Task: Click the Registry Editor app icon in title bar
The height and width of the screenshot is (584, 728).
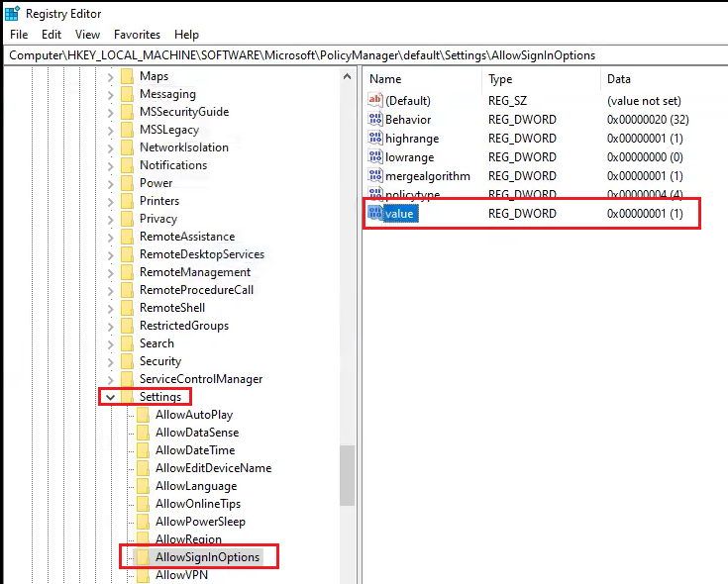Action: click(x=12, y=13)
